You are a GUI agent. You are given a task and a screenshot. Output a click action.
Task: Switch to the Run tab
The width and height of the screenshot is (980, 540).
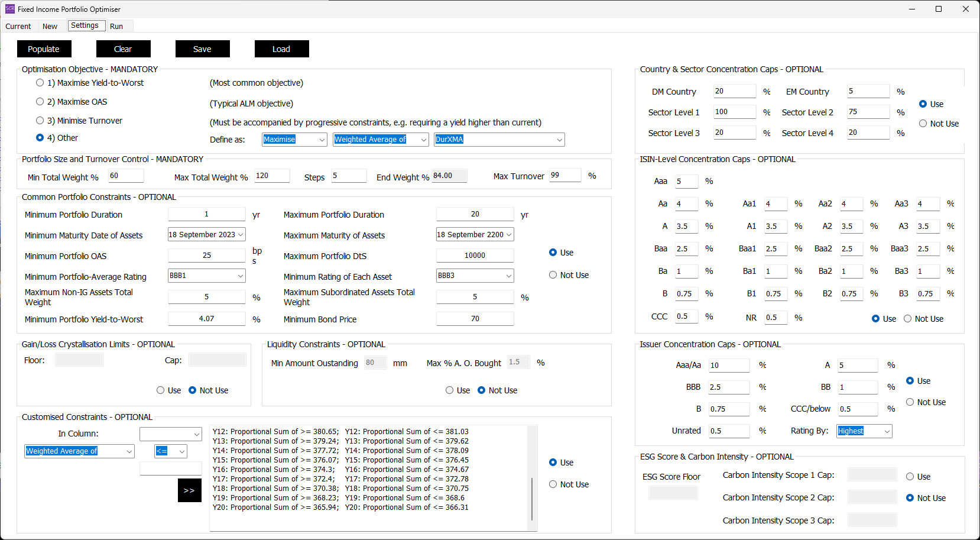click(116, 26)
